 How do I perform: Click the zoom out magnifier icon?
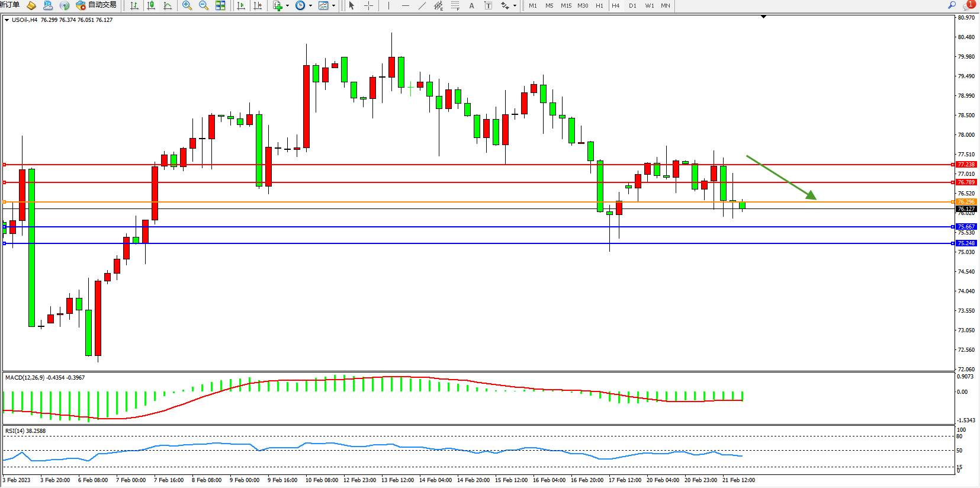tap(204, 5)
